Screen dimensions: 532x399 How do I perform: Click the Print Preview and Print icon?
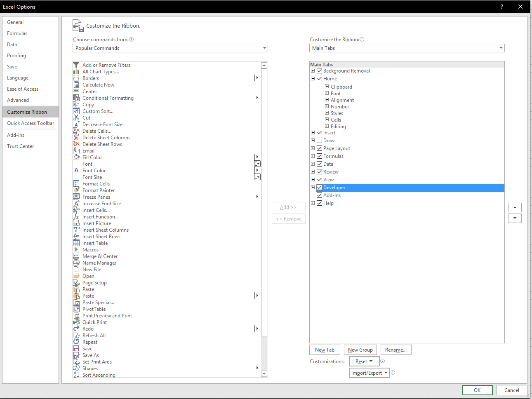76,316
